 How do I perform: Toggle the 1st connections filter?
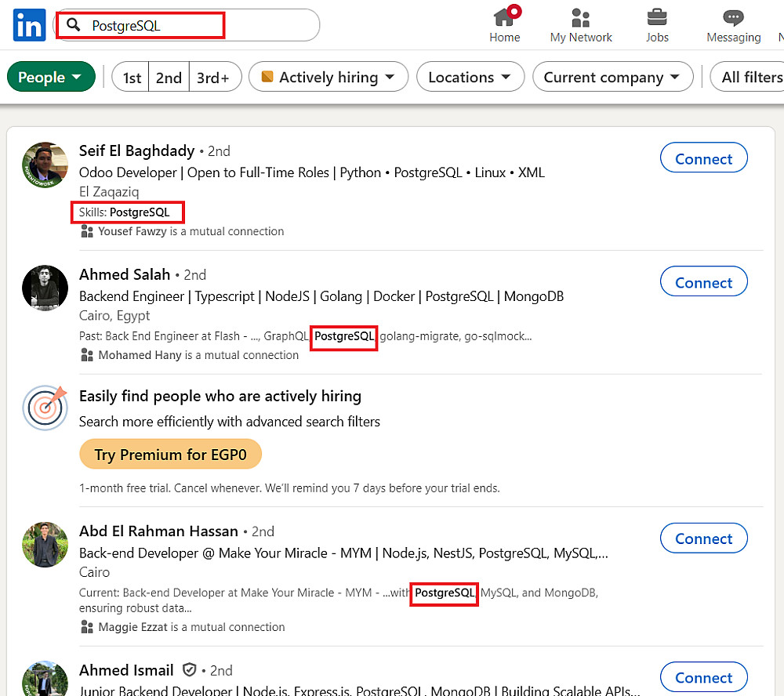click(132, 77)
